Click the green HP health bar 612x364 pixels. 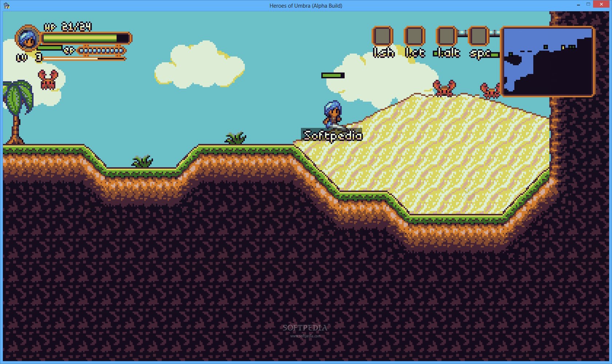point(86,38)
